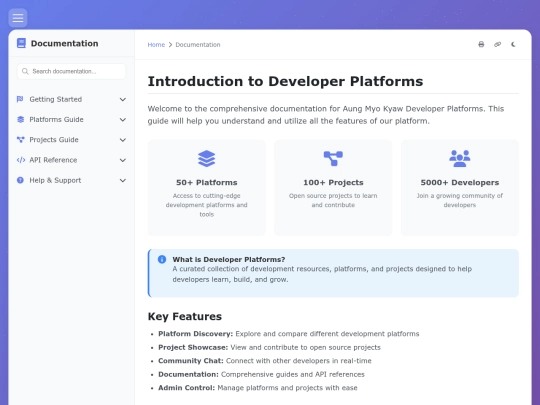Open the API Reference section

click(71, 160)
